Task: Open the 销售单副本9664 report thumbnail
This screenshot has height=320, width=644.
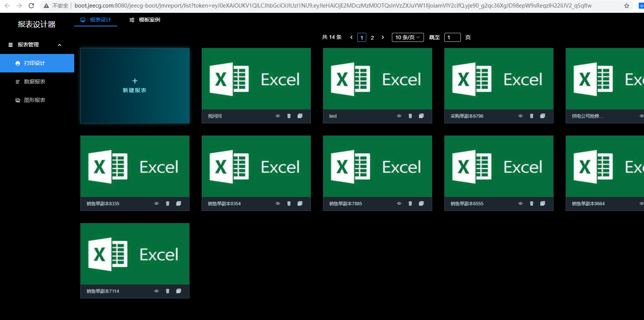Action: pos(605,166)
